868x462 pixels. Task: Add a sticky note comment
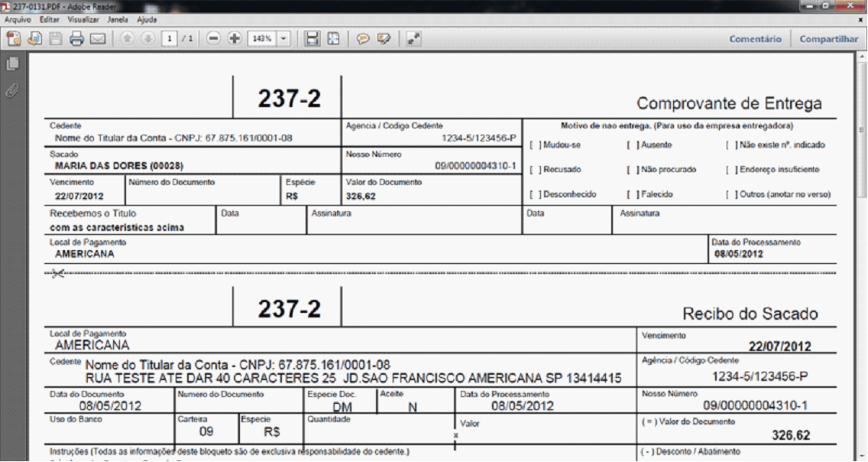coord(363,39)
